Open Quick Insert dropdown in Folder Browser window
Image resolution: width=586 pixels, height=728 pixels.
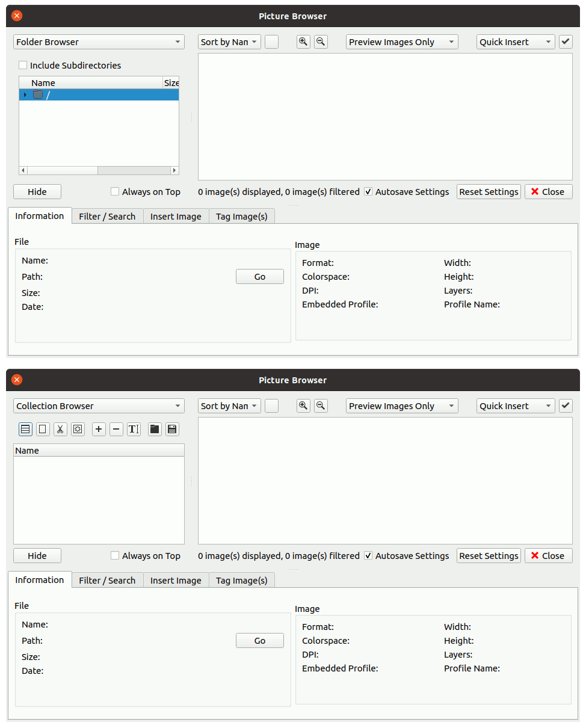tap(516, 42)
